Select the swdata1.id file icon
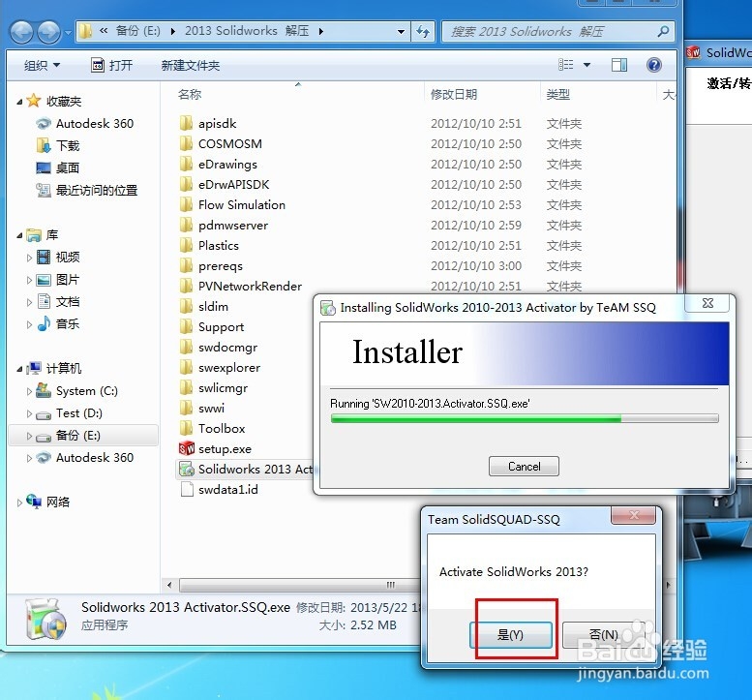752x700 pixels. [x=187, y=489]
